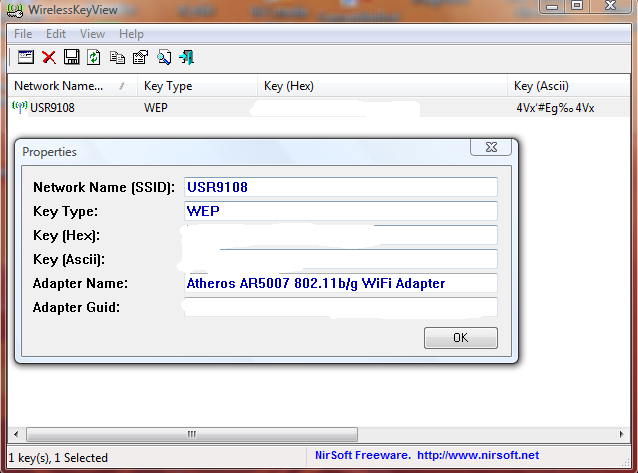Click the ascii key value 4Vx'#Eg‰4Vx
The width and height of the screenshot is (638, 473).
[555, 108]
